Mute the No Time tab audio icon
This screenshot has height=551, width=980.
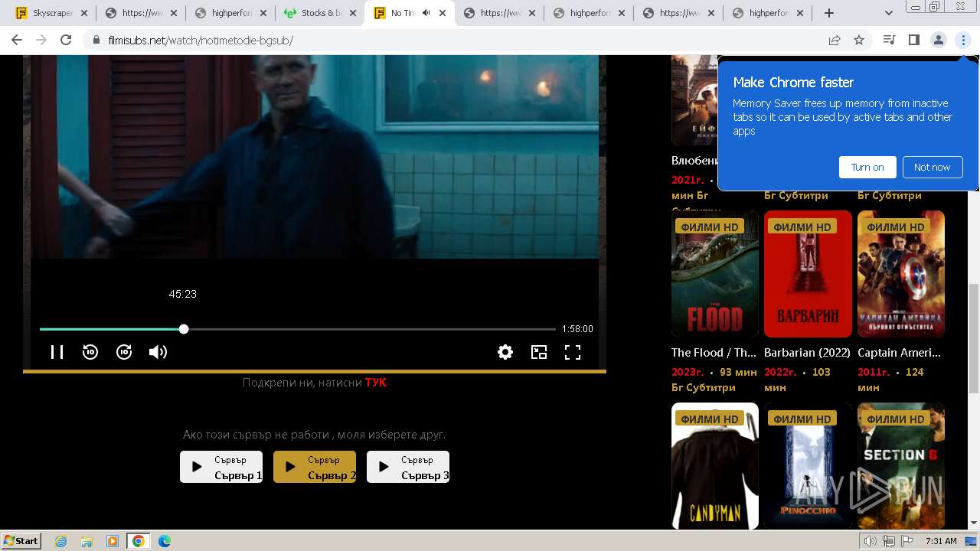tap(426, 13)
